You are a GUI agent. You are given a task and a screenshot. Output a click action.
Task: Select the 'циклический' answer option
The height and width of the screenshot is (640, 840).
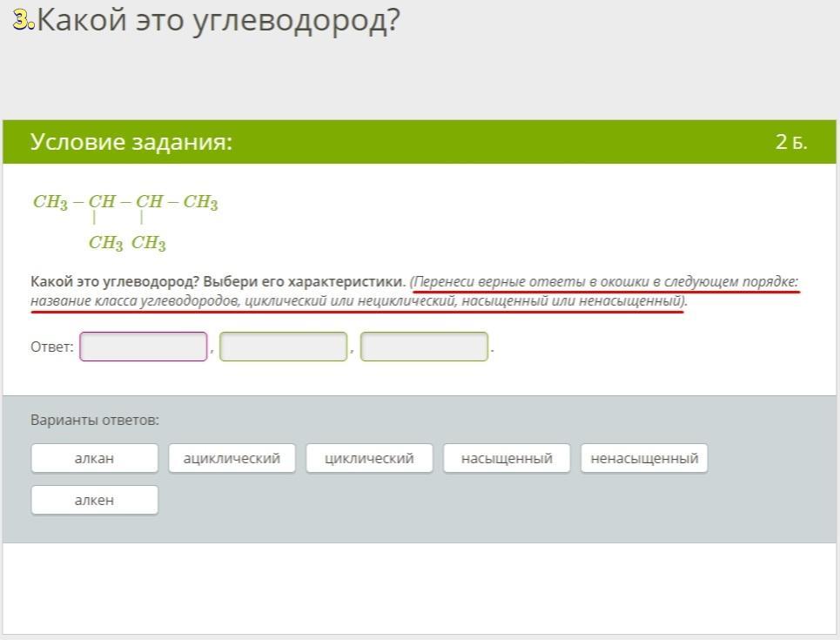click(369, 458)
